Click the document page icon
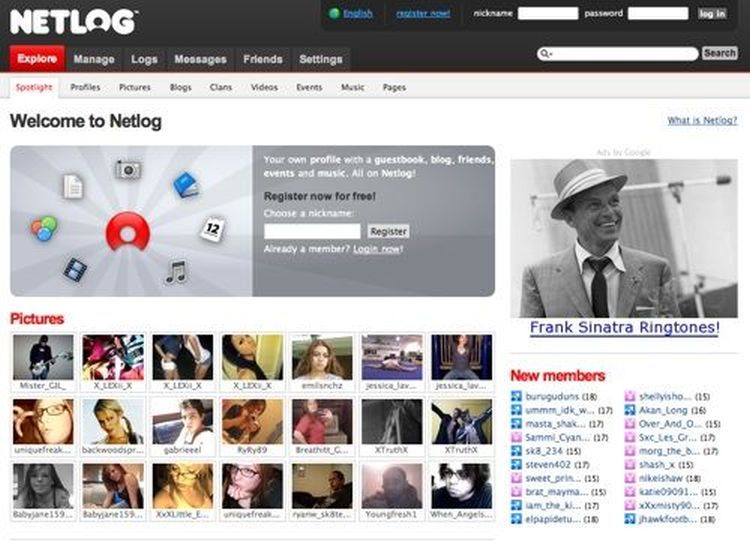Screen dimensions: 750x543 [72, 186]
